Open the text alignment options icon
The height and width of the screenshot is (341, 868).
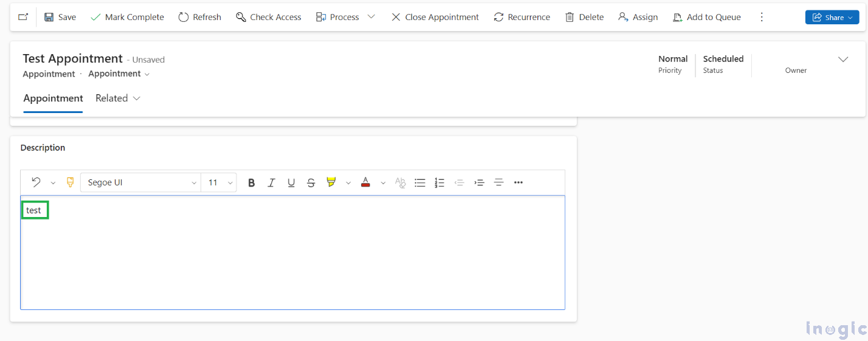(x=498, y=182)
